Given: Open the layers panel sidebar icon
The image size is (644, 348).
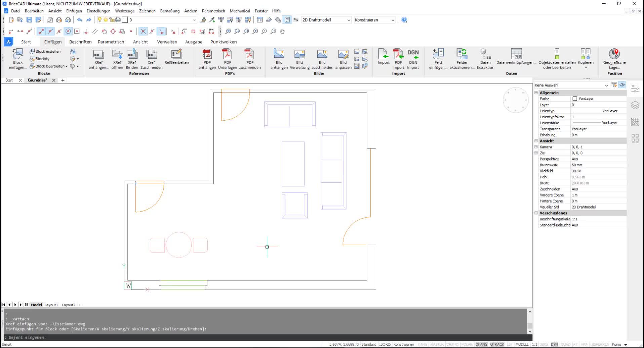Looking at the screenshot, I should pyautogui.click(x=635, y=105).
